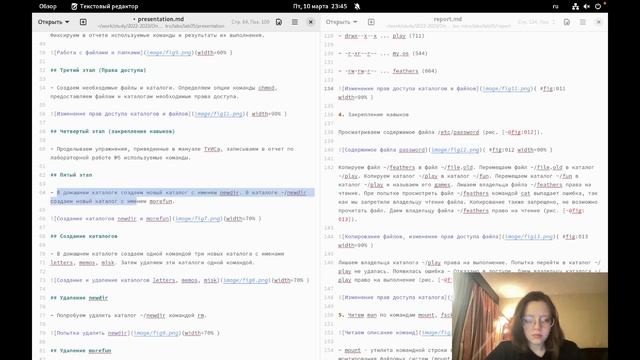640x360 pixels.
Task: Open the Открыть dropdown in presentation.md window
Action: (x=53, y=22)
